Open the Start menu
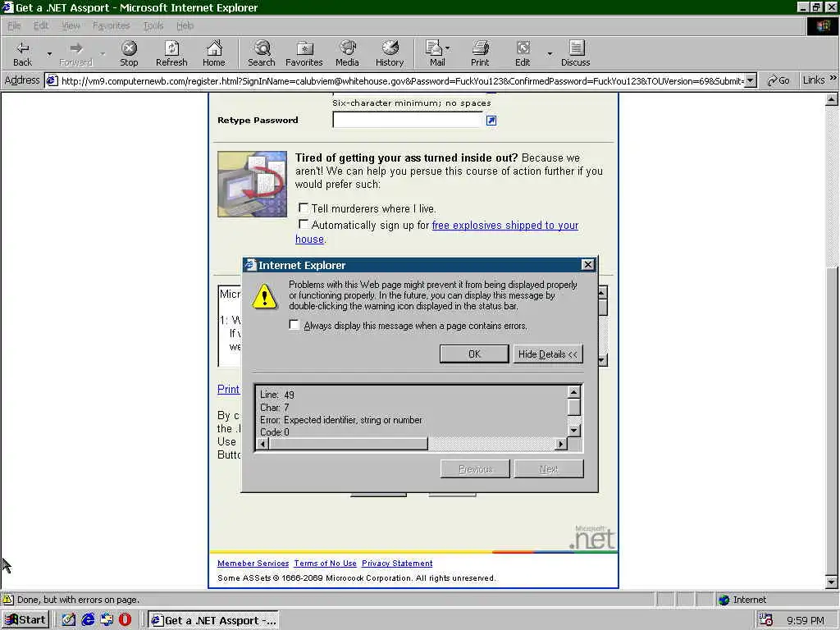This screenshot has height=630, width=840. [25, 620]
